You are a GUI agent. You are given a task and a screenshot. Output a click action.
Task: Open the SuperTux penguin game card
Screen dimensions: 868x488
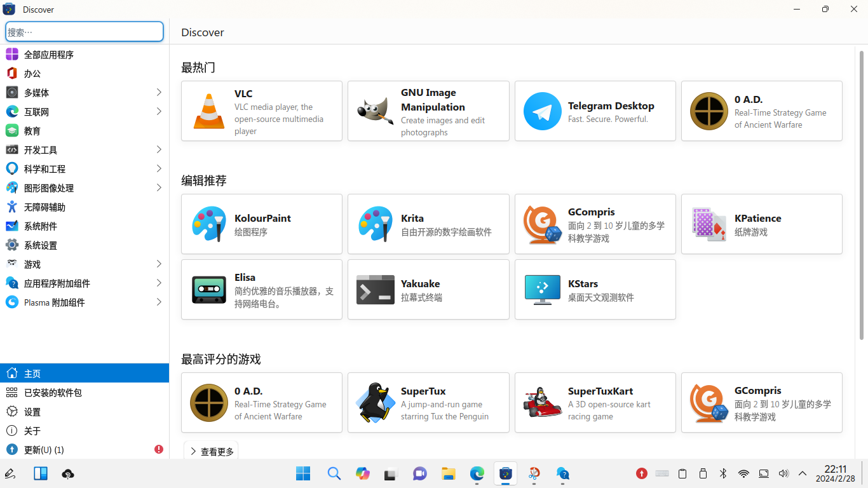click(428, 403)
